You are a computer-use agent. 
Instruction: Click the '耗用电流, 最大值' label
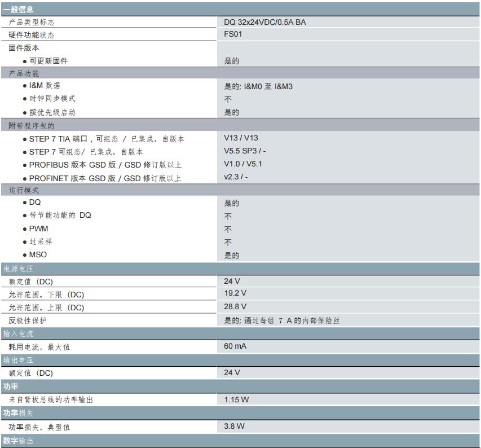(x=39, y=347)
